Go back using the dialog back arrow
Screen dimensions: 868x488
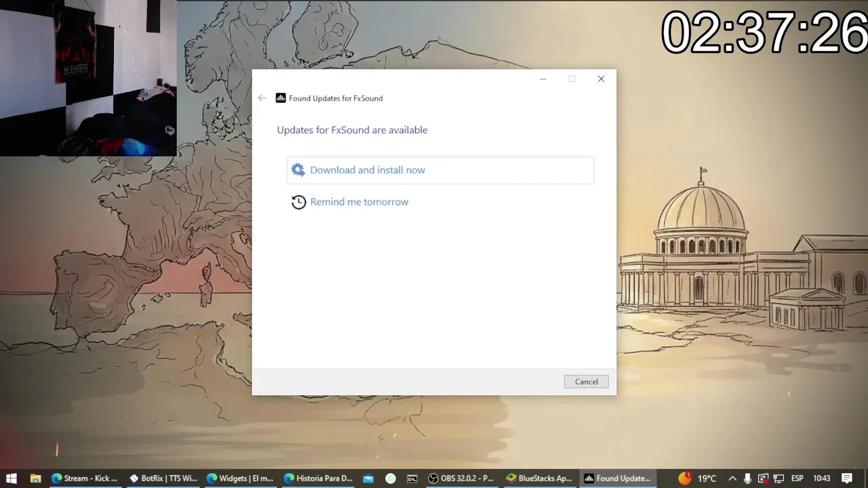[x=262, y=98]
